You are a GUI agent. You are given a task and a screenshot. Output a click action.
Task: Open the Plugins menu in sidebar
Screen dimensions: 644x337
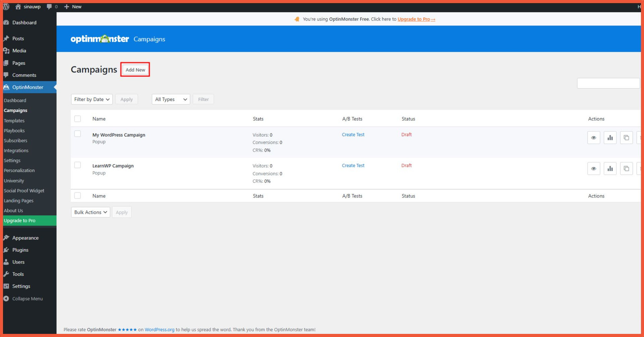(20, 250)
